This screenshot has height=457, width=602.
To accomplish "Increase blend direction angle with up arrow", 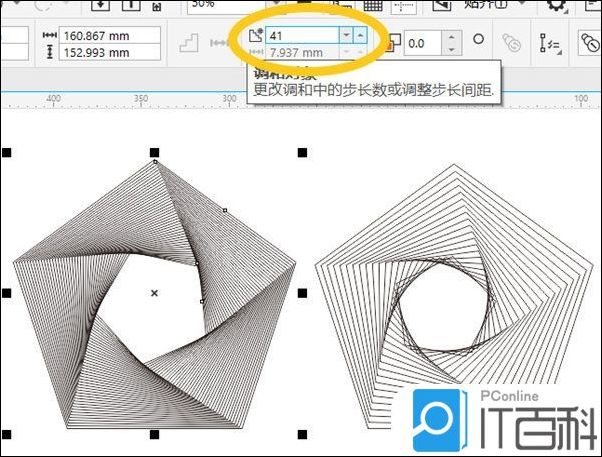I will 452,38.
